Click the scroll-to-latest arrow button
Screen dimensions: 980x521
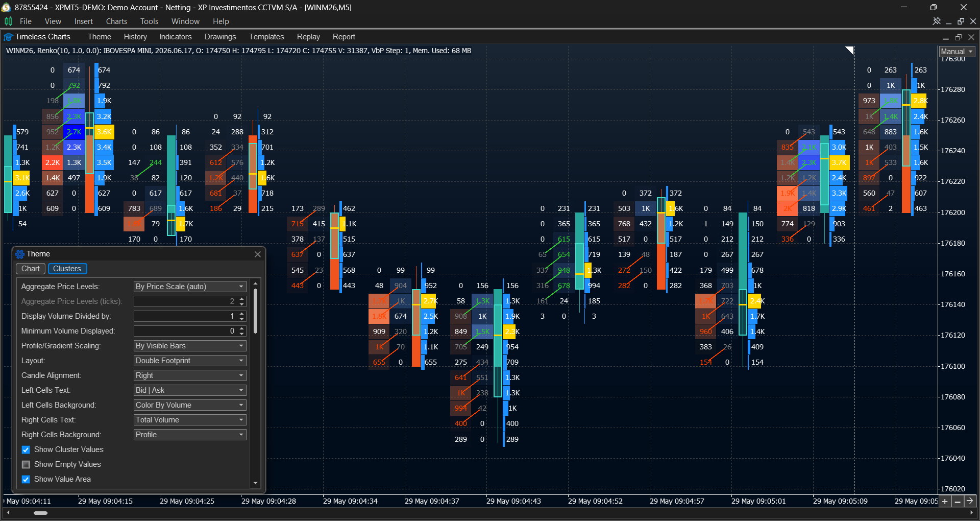click(x=970, y=502)
